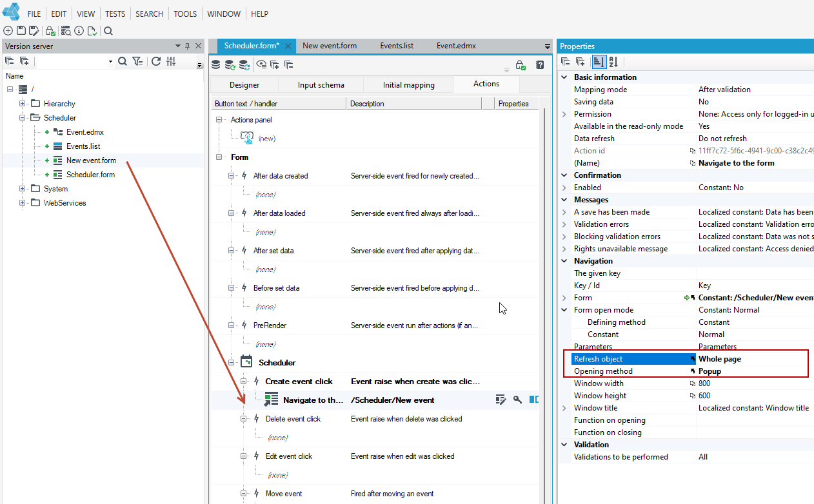
Task: Click the first database icon in Scheduler.form toolbar
Action: coord(216,64)
